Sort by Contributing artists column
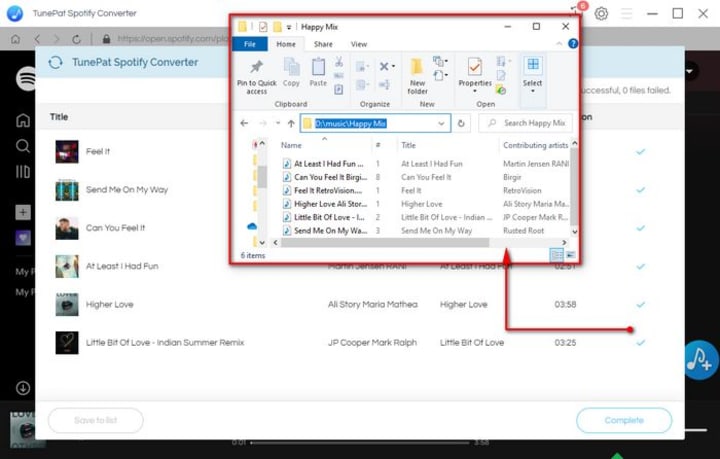This screenshot has height=459, width=720. coord(535,145)
